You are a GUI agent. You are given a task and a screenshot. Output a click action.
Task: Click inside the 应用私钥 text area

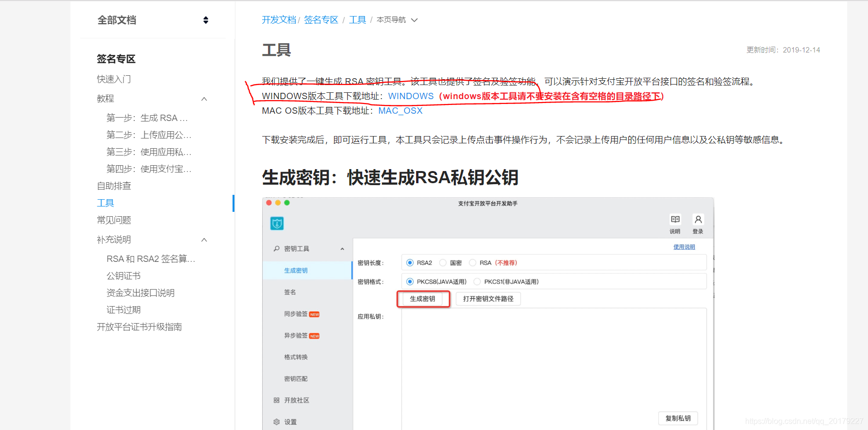click(554, 369)
